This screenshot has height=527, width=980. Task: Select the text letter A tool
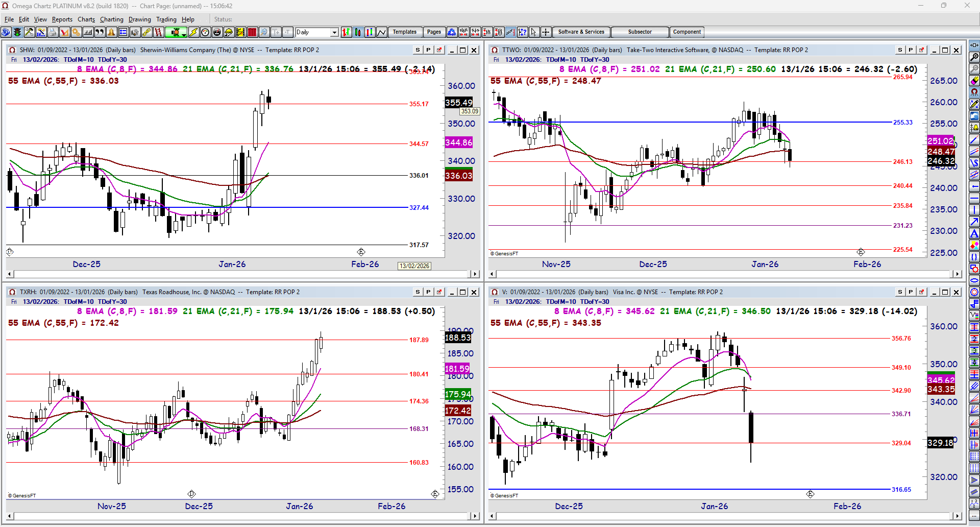[974, 233]
